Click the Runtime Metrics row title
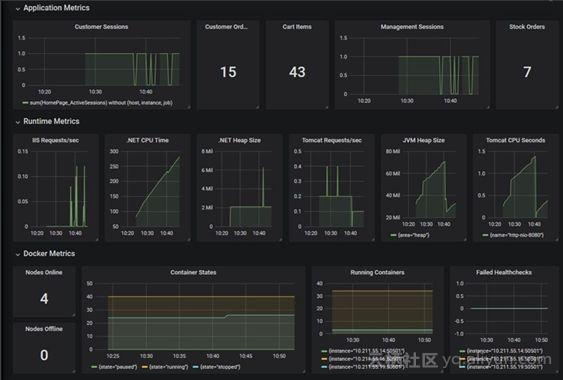 (x=51, y=121)
